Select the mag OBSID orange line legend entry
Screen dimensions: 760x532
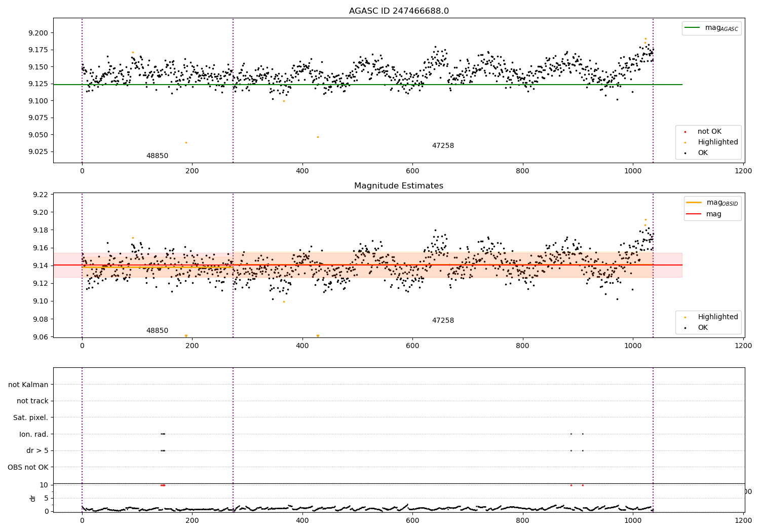point(712,203)
